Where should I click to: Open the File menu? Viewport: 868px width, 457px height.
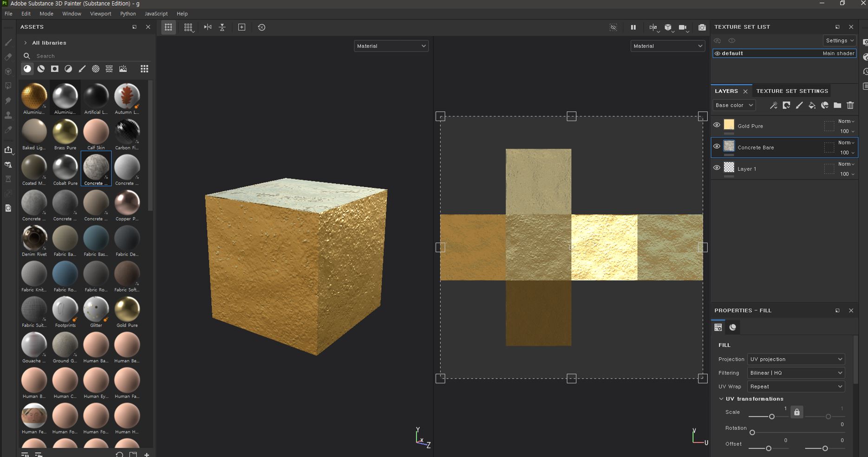coord(8,13)
